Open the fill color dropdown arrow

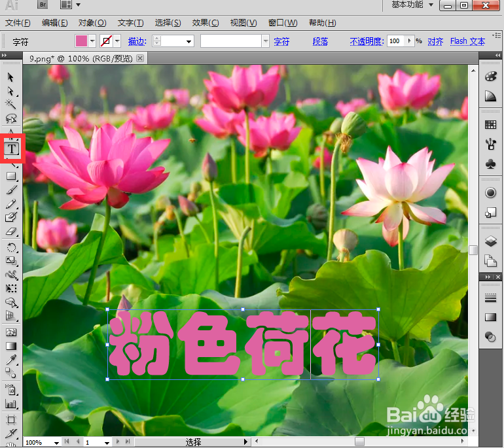click(92, 41)
